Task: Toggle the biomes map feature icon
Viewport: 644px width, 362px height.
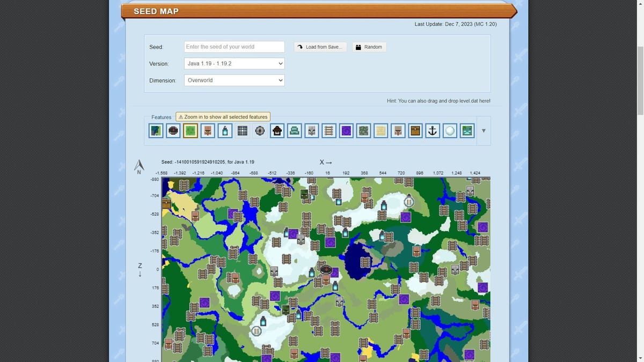Action: pos(156,130)
